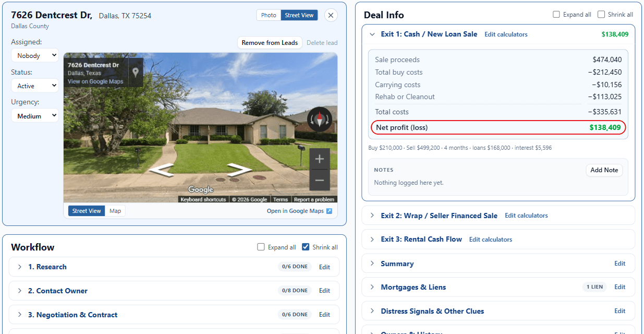Click the 0/8 DONE badge for Contact Owner

(295, 291)
